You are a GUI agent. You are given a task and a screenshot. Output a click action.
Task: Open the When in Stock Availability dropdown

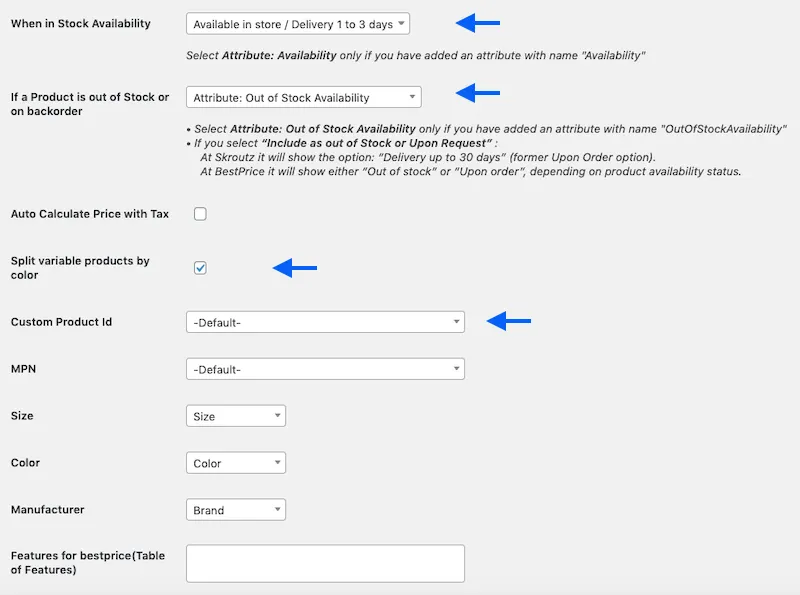298,24
